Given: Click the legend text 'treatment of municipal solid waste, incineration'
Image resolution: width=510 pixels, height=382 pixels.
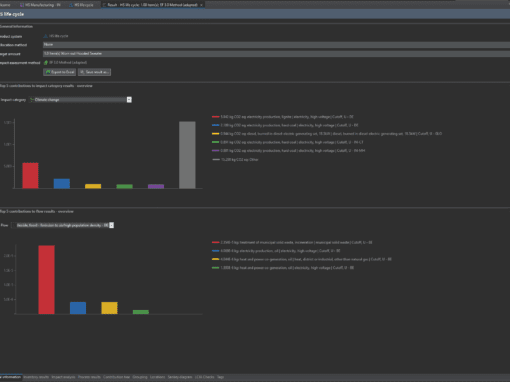Looking at the screenshot, I should pyautogui.click(x=277, y=243).
